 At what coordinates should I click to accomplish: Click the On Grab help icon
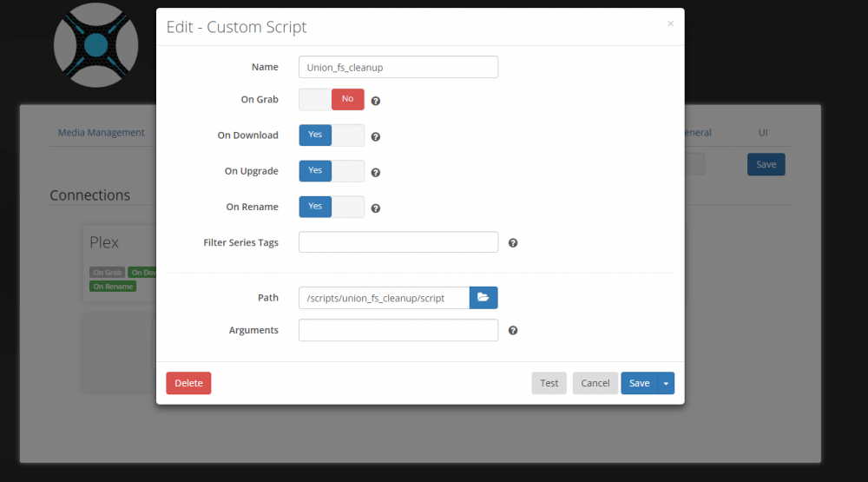[375, 101]
